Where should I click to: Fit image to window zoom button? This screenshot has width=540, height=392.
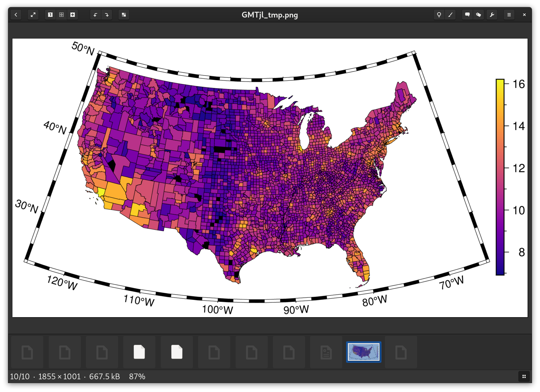click(x=61, y=15)
